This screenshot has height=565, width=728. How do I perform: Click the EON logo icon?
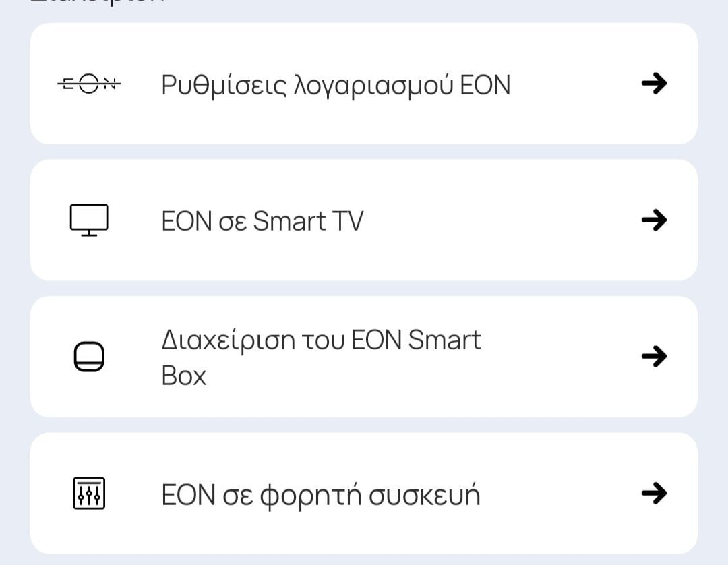click(x=89, y=84)
